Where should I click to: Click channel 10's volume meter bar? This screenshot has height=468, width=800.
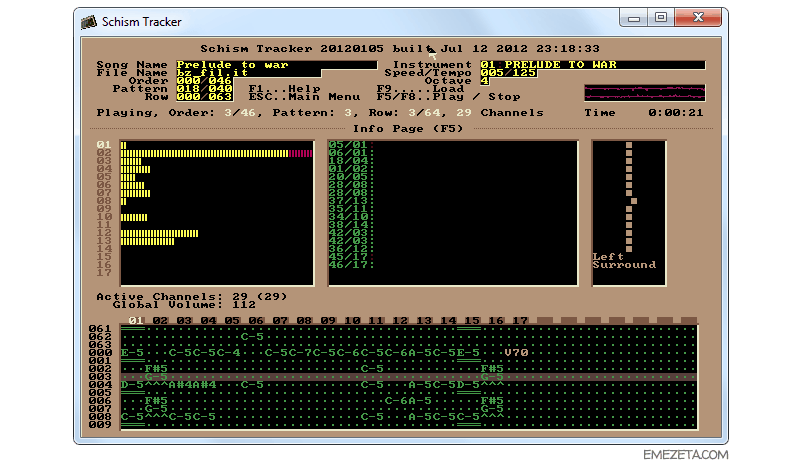click(x=134, y=217)
